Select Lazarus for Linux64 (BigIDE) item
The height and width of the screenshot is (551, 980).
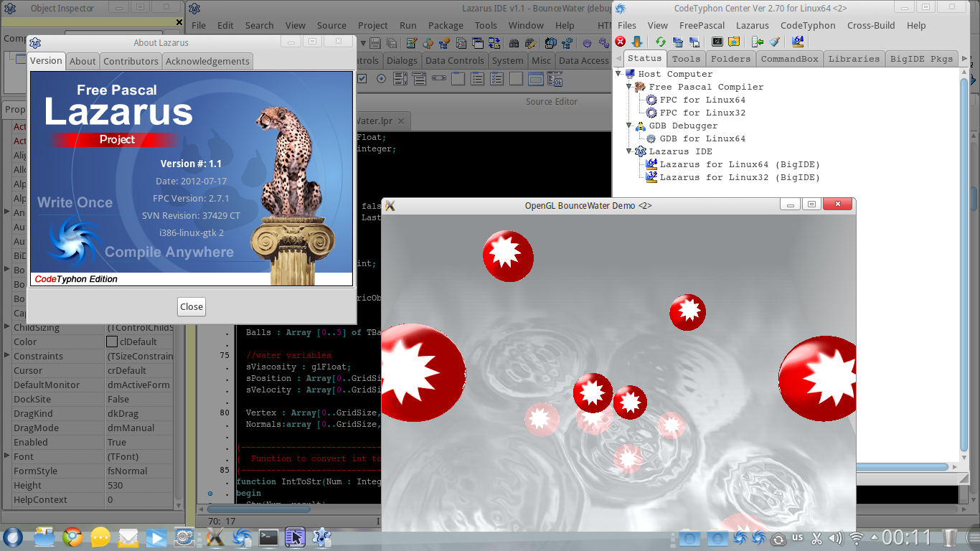[x=740, y=164]
